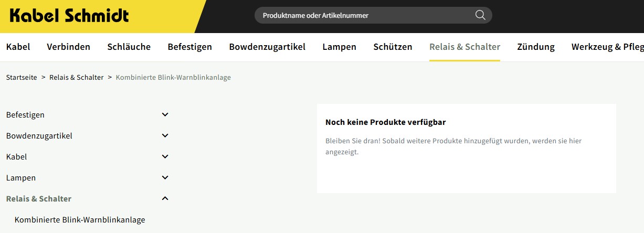Select Kombinierte Blink-Warnblinkanlage in the sidebar
644x233 pixels.
tap(80, 219)
